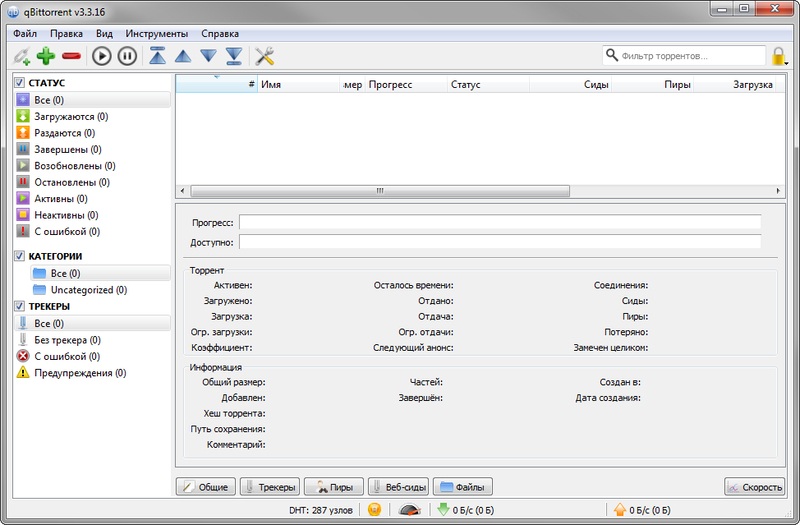Click the yellow lock icon
800x525 pixels.
(x=779, y=56)
